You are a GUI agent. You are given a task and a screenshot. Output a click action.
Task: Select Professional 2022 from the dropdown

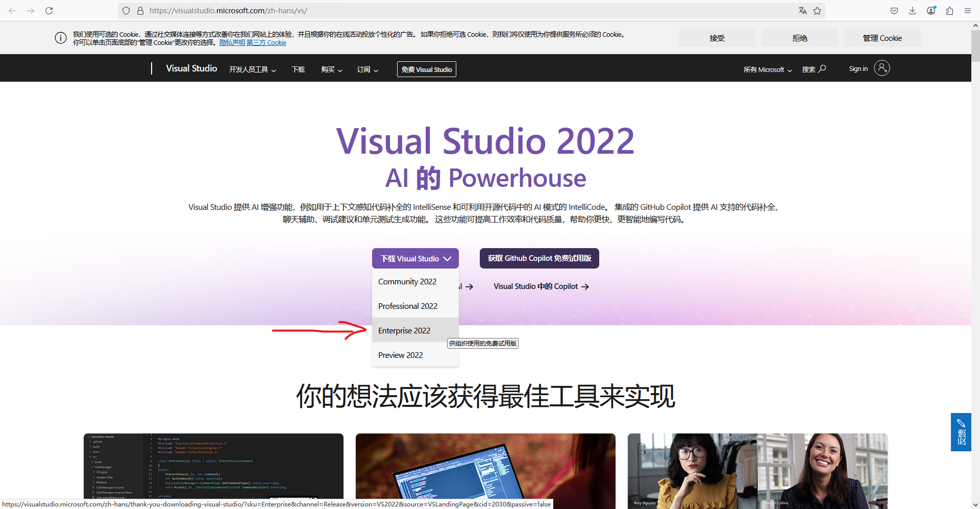pyautogui.click(x=415, y=306)
